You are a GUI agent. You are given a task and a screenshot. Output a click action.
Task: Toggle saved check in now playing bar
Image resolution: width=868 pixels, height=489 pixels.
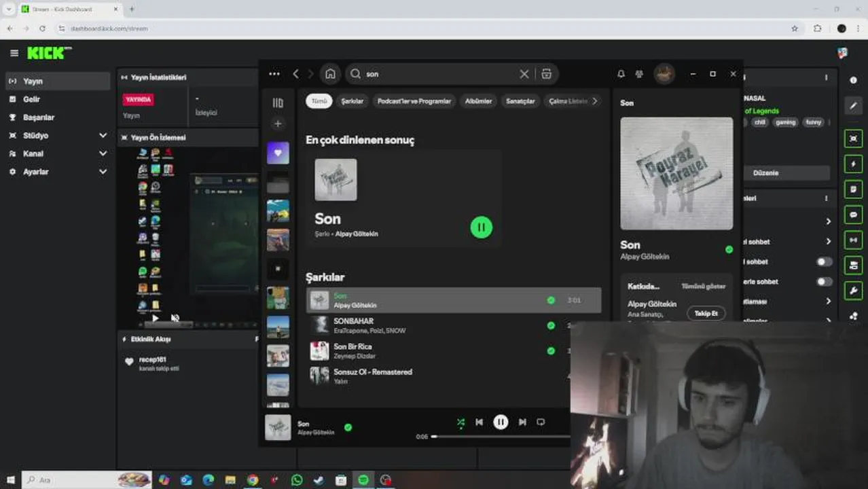(x=348, y=428)
